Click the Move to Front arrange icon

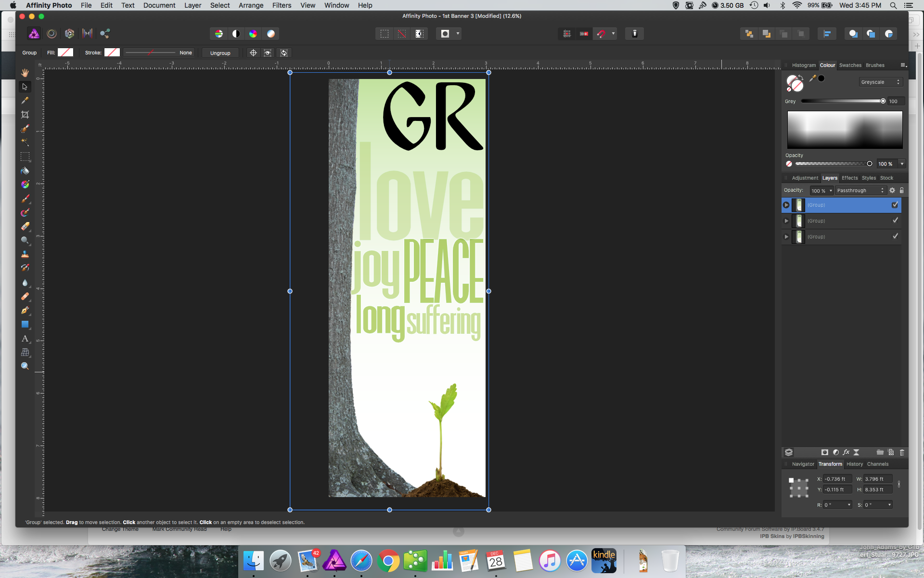click(x=749, y=34)
